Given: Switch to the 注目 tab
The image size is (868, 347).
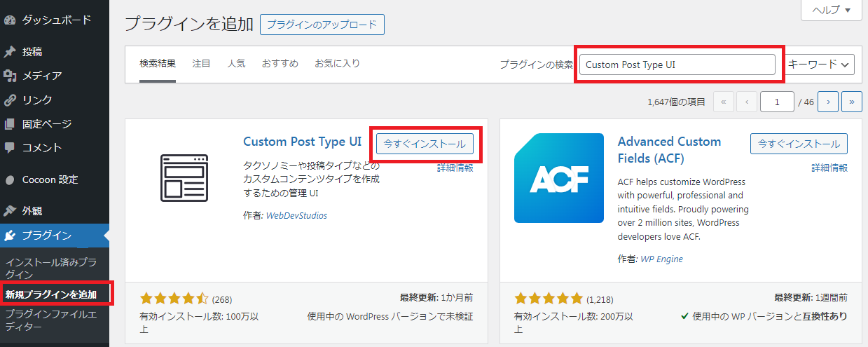Looking at the screenshot, I should [202, 64].
